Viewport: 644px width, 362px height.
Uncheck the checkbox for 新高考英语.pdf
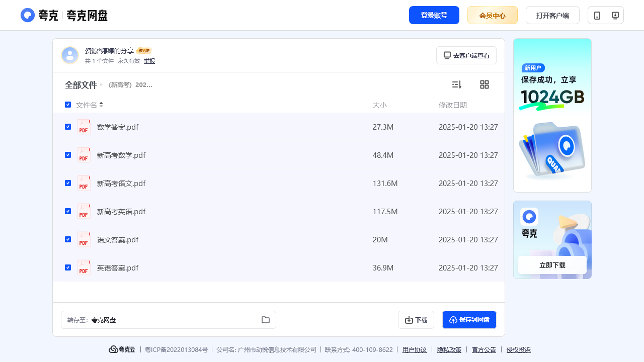(68, 211)
